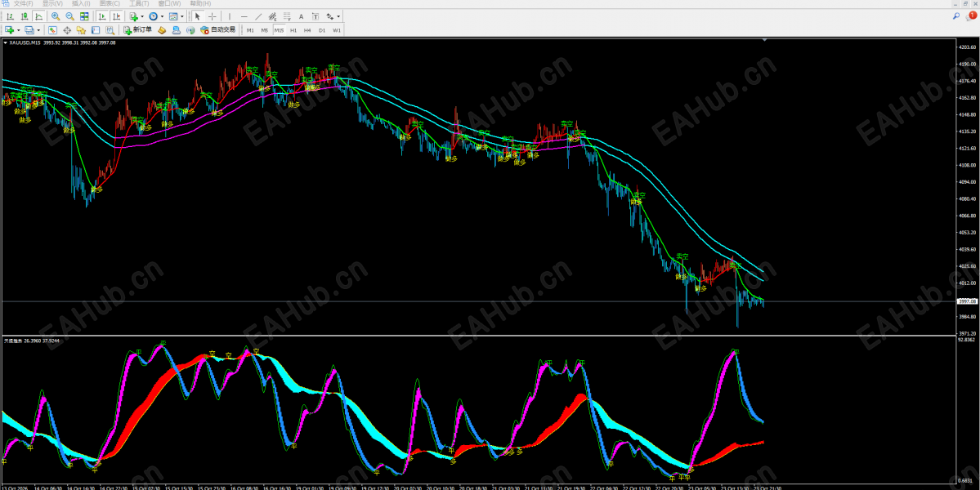The width and height of the screenshot is (980, 490).
Task: Launch the Strategy Tester
Action: point(110,30)
